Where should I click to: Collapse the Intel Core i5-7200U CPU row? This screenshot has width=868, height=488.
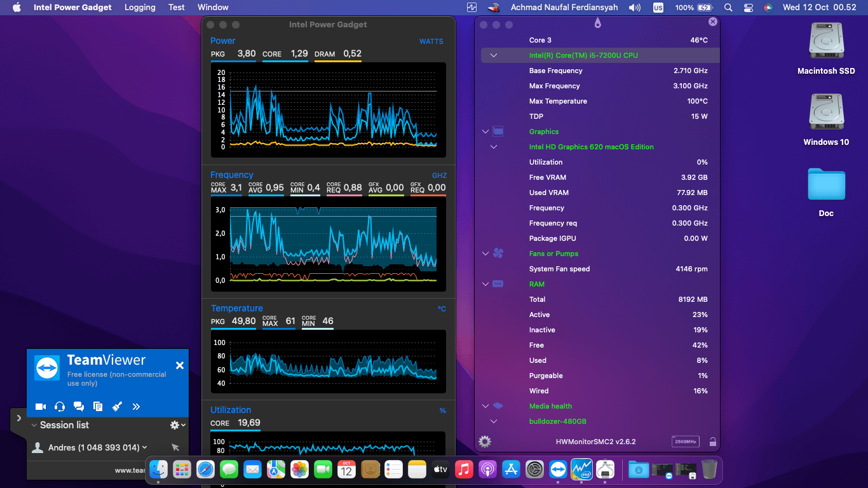(x=494, y=55)
